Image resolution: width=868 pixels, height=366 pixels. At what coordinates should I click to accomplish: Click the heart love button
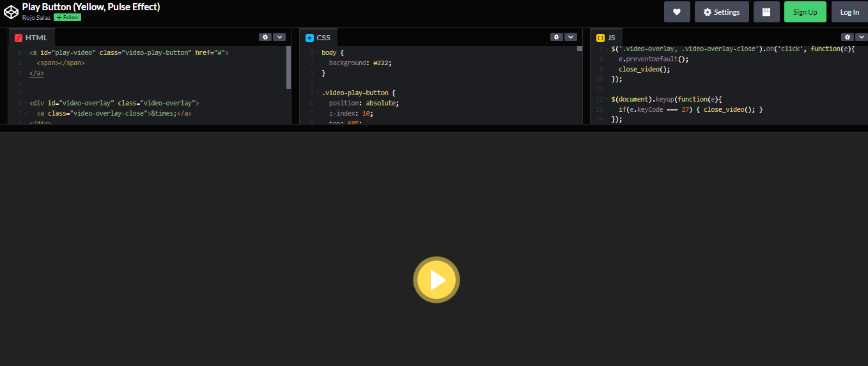(677, 12)
